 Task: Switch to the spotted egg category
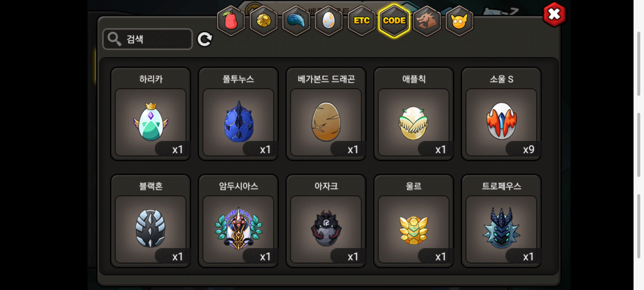tap(329, 21)
